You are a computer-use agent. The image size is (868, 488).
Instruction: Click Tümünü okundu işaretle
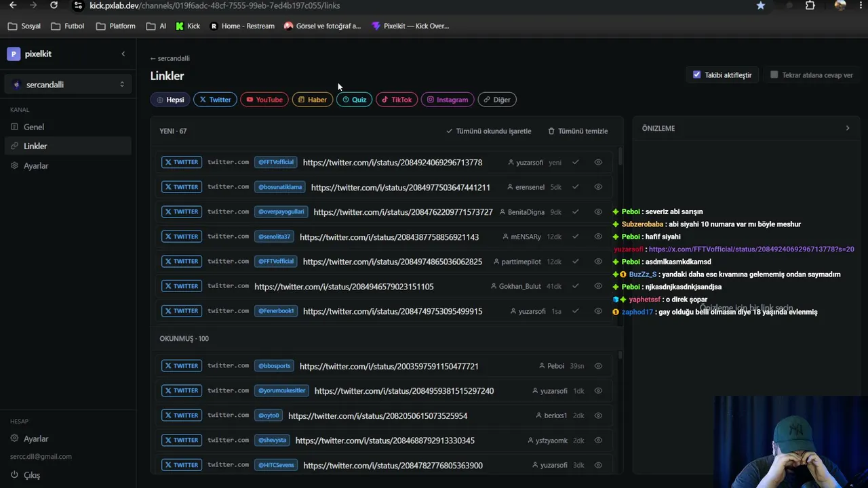(488, 131)
